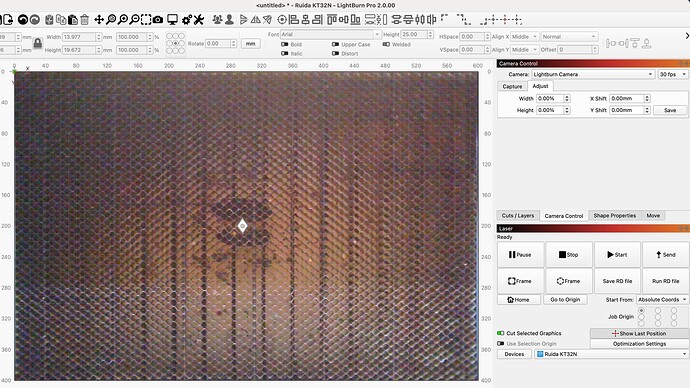Click Save RD file button
This screenshot has height=388, width=690.
coord(617,281)
